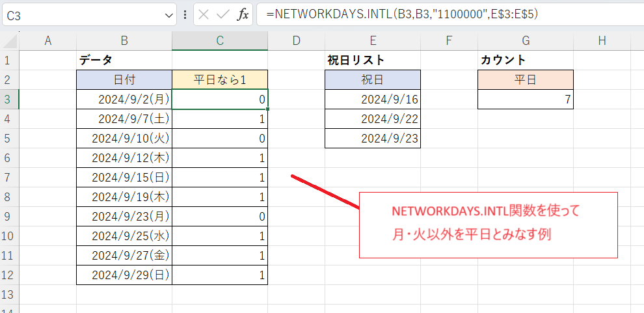Click the cell 2024/9/10(火)
Viewport: 644px width, 313px height.
124,139
